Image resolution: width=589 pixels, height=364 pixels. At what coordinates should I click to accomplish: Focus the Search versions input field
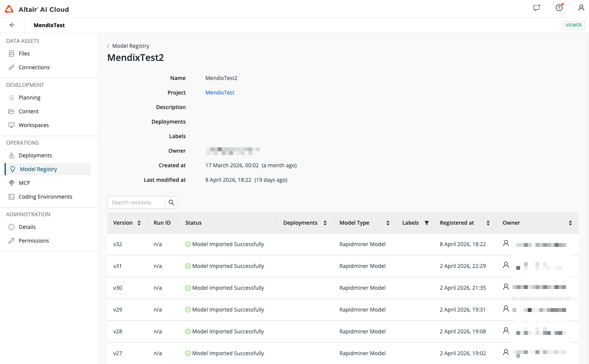pos(136,202)
